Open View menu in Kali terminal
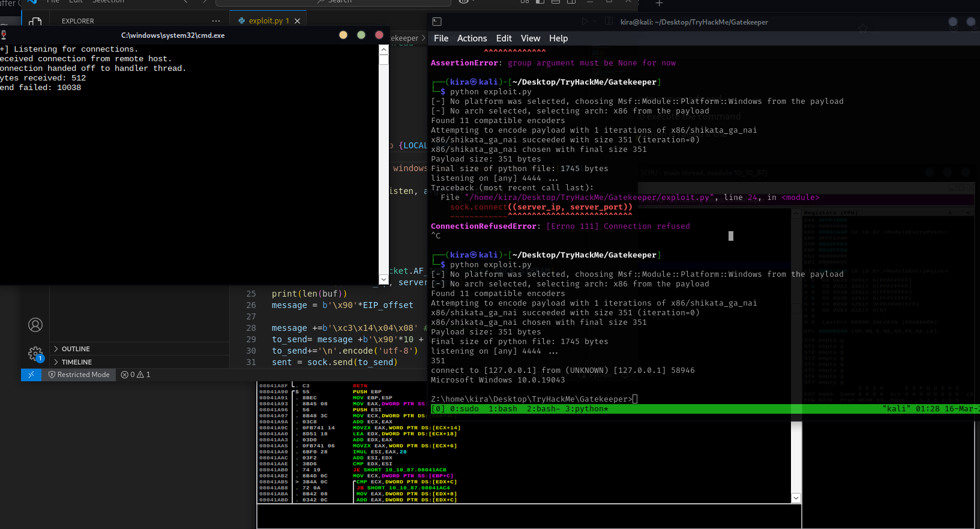Image resolution: width=980 pixels, height=529 pixels. point(531,38)
